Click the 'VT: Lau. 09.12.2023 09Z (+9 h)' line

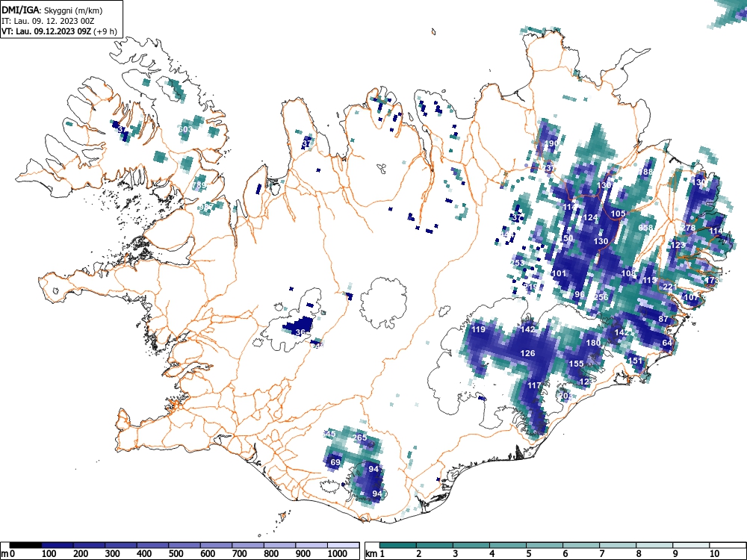tap(59, 31)
